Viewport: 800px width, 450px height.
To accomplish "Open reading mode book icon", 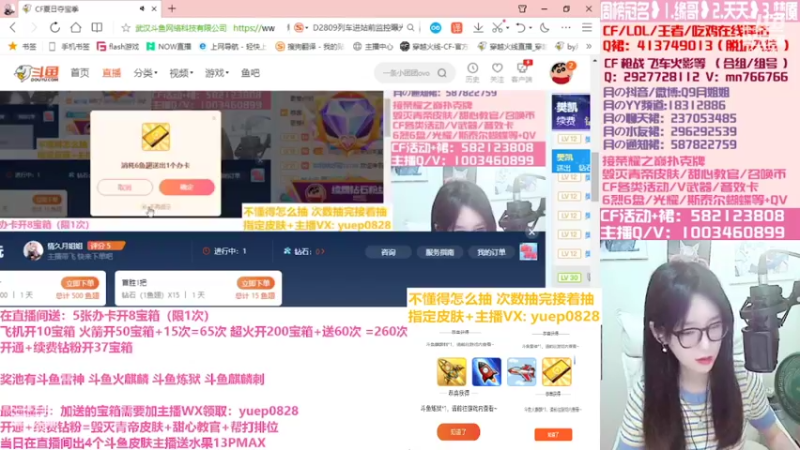I will [96, 28].
